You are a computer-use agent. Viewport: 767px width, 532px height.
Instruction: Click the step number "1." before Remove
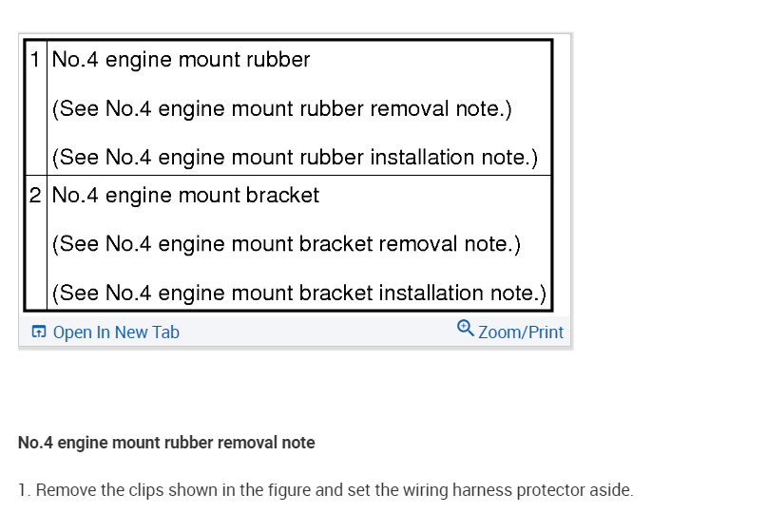coord(24,490)
